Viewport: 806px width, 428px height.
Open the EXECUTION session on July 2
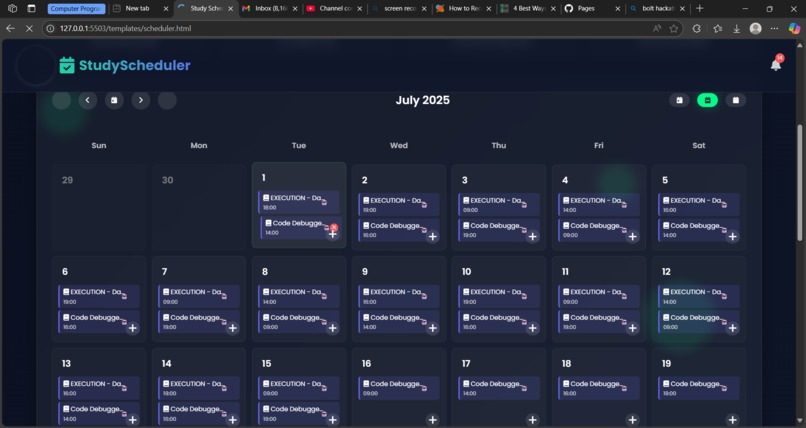(399, 204)
